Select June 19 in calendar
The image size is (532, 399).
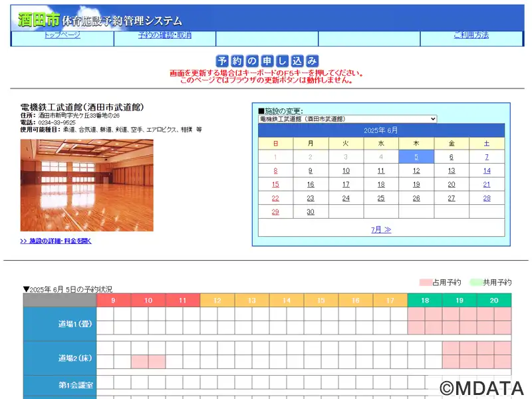click(416, 185)
